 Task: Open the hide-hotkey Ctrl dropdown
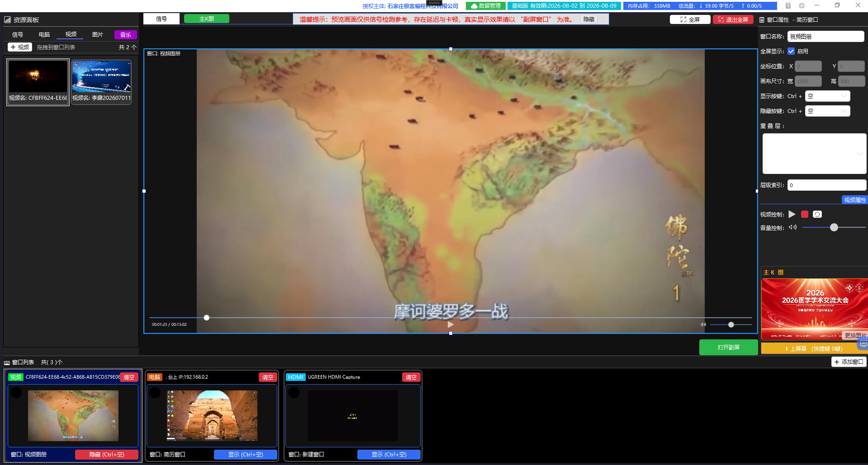coord(827,111)
